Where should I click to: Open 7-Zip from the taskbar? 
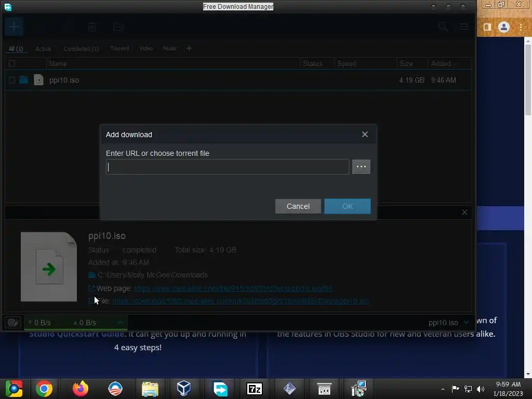[255, 389]
